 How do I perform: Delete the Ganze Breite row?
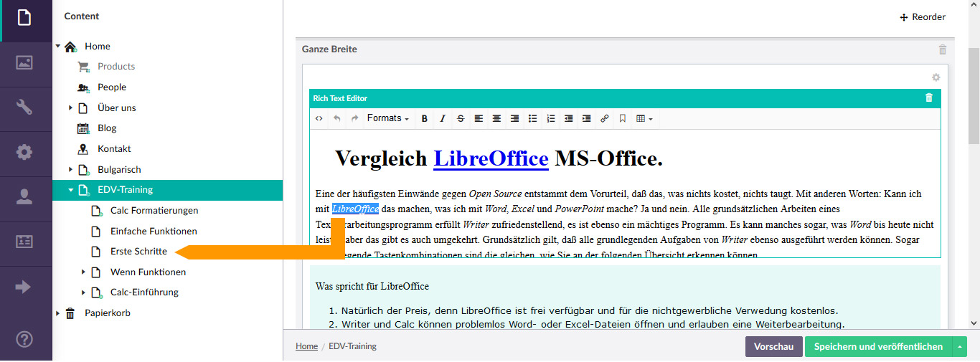[x=943, y=49]
